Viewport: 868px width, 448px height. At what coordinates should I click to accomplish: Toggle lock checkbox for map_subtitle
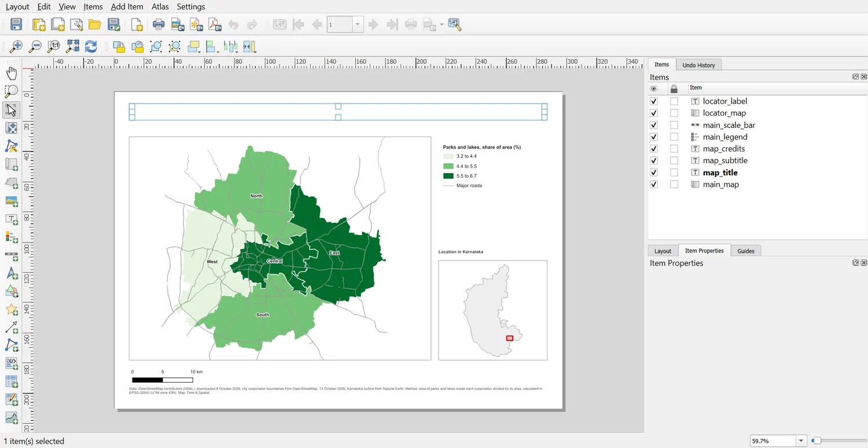pos(674,161)
